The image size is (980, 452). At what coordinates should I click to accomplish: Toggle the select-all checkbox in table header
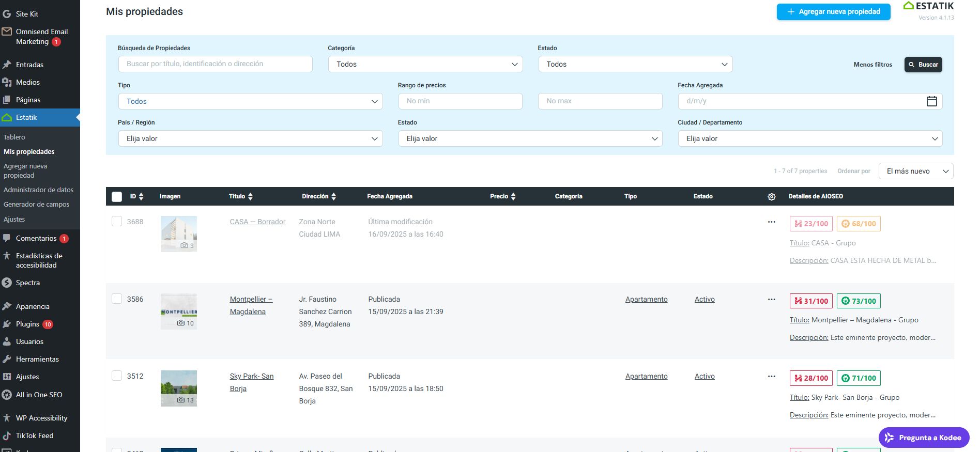point(117,197)
